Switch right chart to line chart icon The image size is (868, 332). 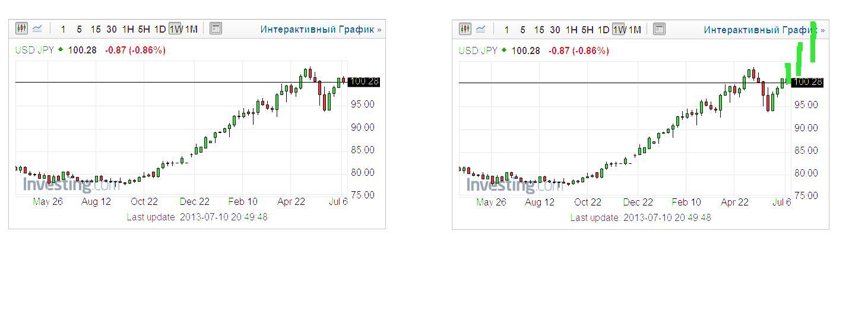[x=481, y=29]
